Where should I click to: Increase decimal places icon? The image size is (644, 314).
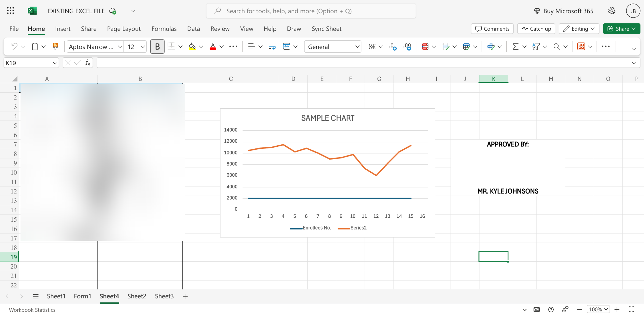coord(407,47)
